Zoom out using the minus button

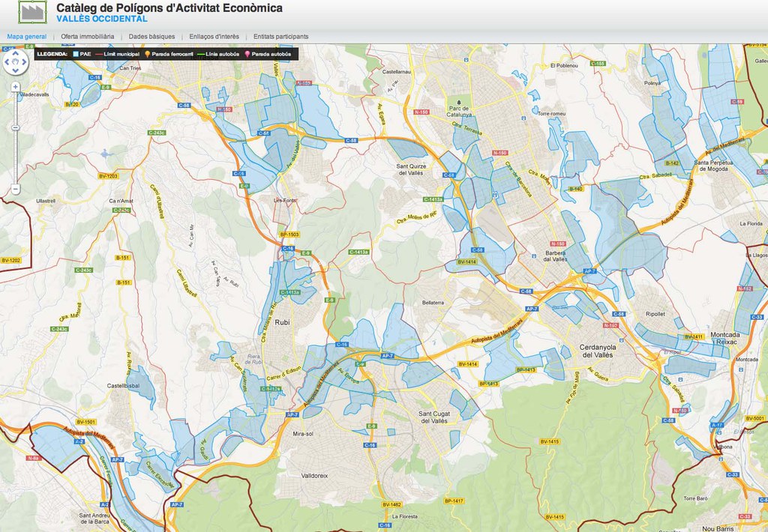[x=15, y=189]
